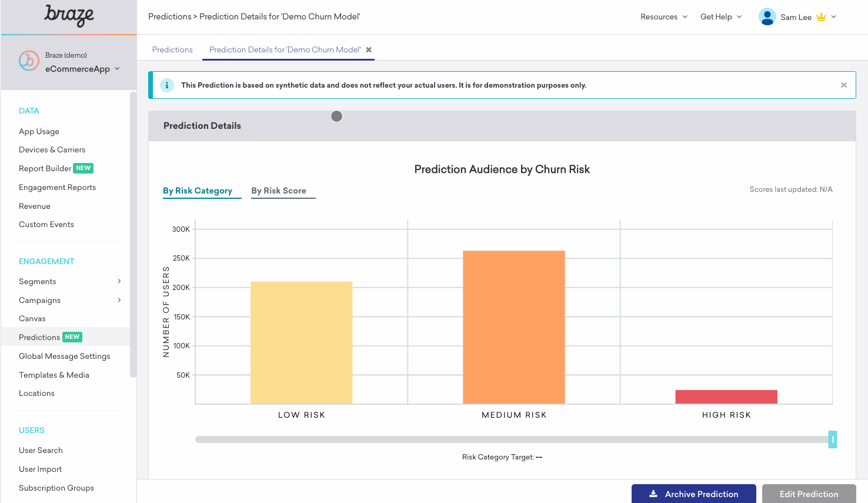The height and width of the screenshot is (503, 868).
Task: Switch to the Predictions tab
Action: (172, 50)
